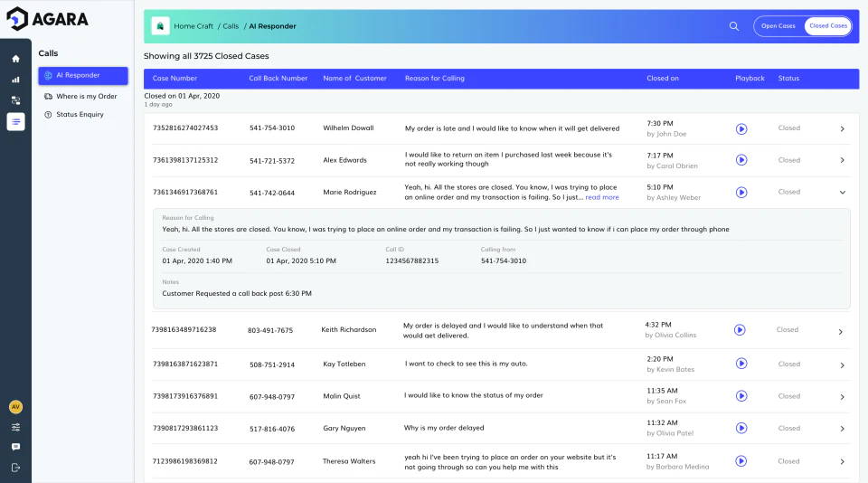
Task: Play recording for Keith Richardson's call
Action: coord(740,330)
